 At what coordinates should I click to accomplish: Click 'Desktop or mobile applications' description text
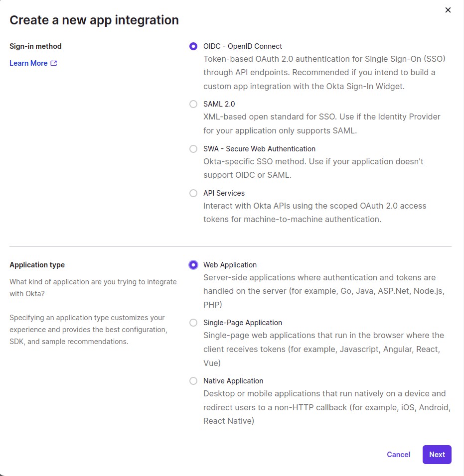pyautogui.click(x=327, y=407)
